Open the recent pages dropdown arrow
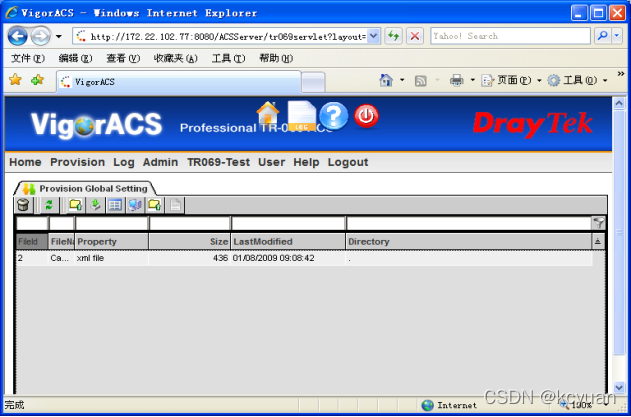The image size is (631, 417). click(x=59, y=37)
